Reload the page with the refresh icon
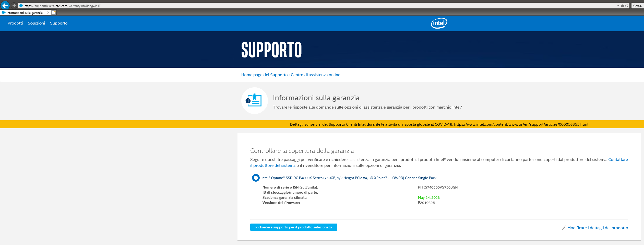This screenshot has height=245, width=644. click(x=627, y=6)
